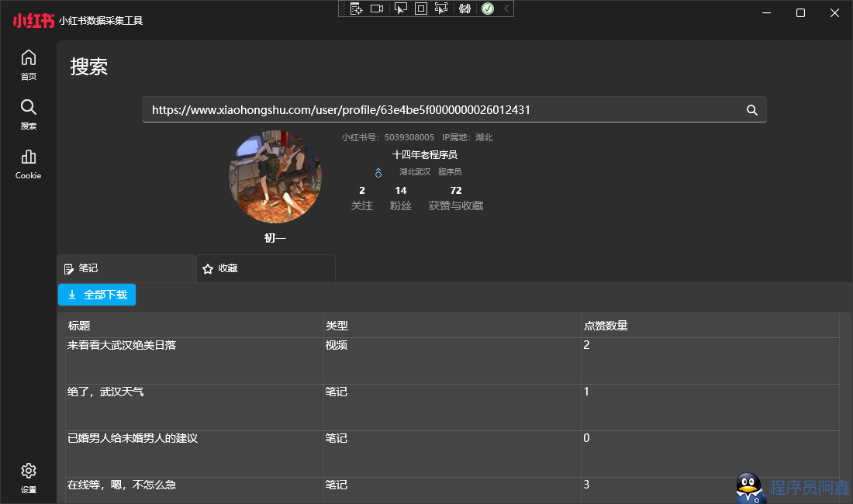The image size is (853, 504).
Task: Click the 点赞数量 column header
Action: point(710,326)
